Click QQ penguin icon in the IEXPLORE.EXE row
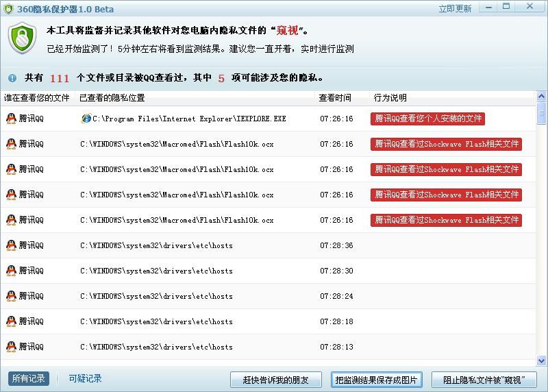Screen dimensions: 548x392 pos(11,119)
